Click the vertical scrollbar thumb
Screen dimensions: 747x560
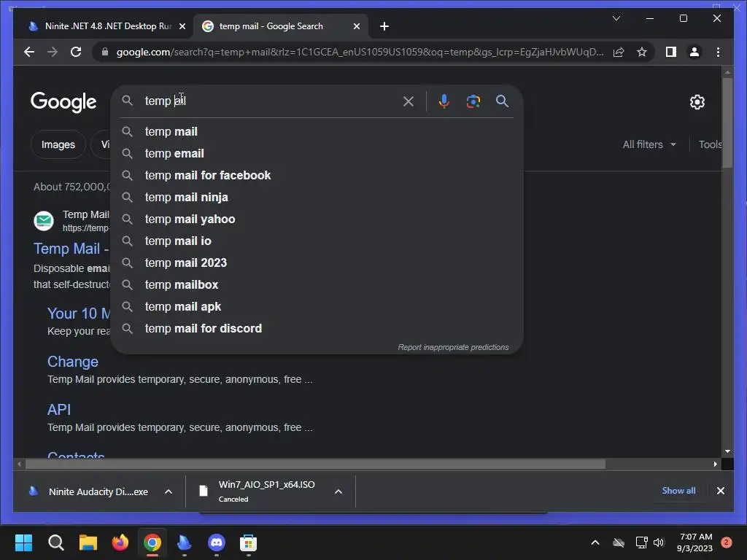pos(727,122)
